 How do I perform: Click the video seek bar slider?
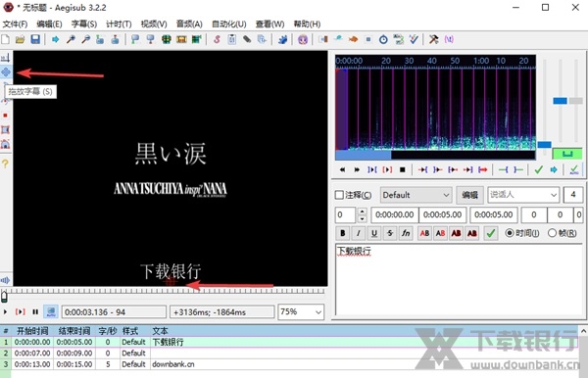(5, 297)
